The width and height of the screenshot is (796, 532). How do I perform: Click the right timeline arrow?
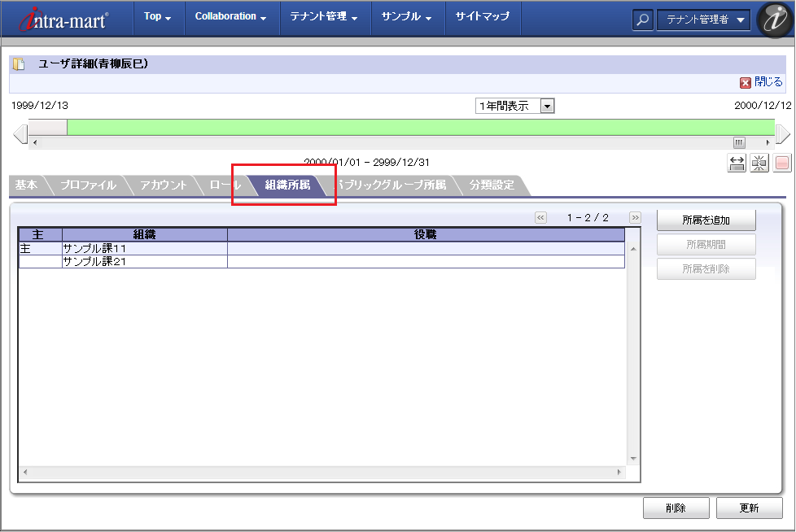782,134
